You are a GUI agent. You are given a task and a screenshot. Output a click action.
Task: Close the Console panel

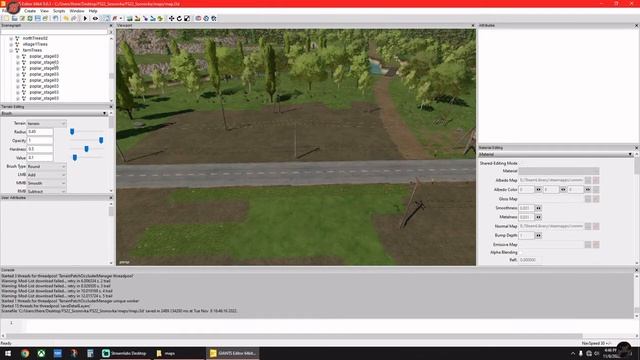coord(636,270)
